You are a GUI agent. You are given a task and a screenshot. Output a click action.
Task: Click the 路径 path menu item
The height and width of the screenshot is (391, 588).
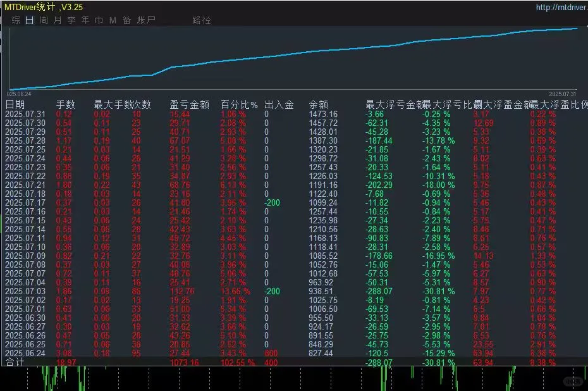coord(201,20)
